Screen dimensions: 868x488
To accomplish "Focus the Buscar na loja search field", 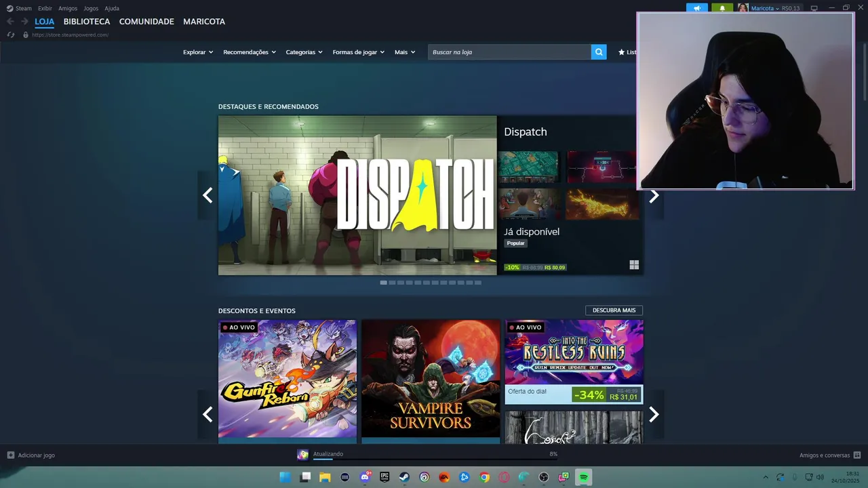I will point(509,52).
